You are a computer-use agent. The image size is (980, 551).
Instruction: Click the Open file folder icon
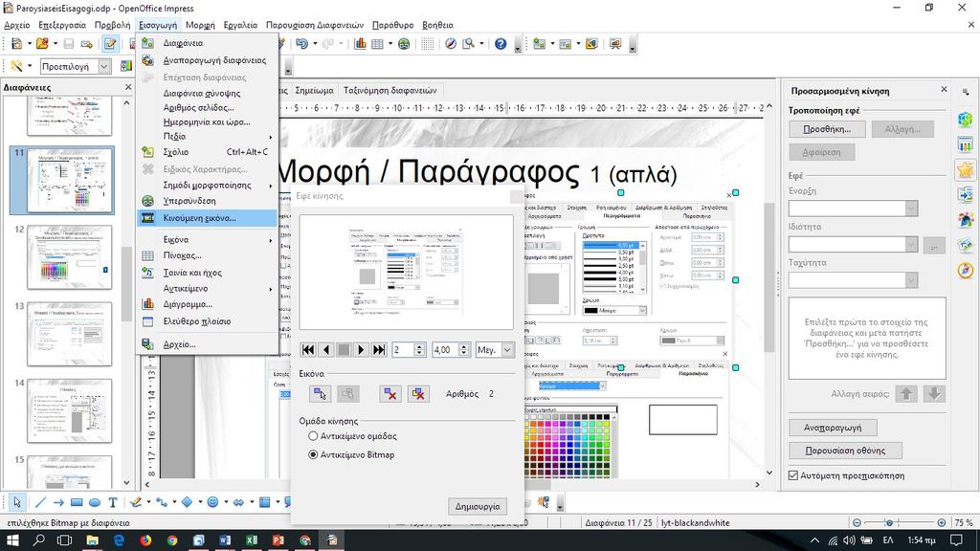(42, 44)
